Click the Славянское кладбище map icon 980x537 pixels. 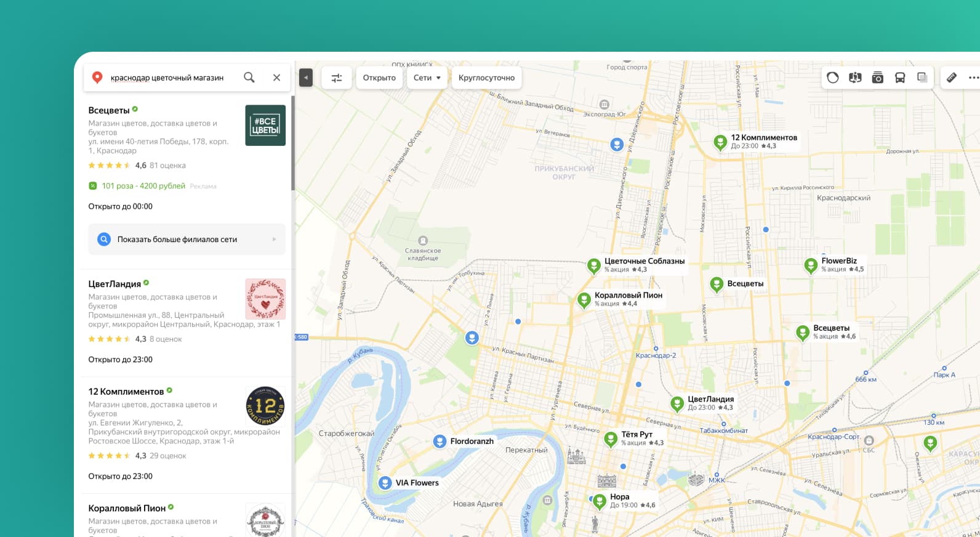423,241
